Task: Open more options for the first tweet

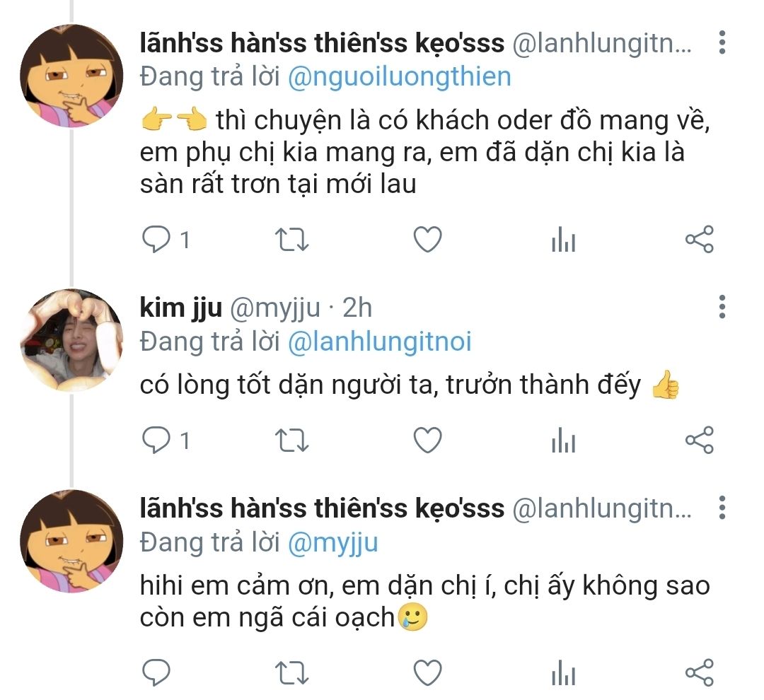Action: tap(722, 43)
